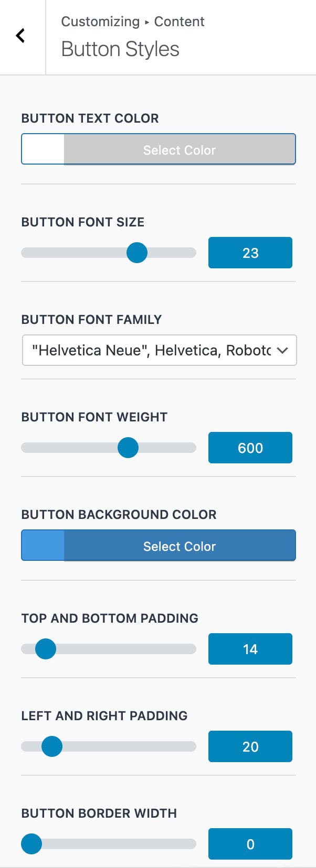Click the font family dropdown chevron
Screen dimensions: 316x868
[282, 350]
